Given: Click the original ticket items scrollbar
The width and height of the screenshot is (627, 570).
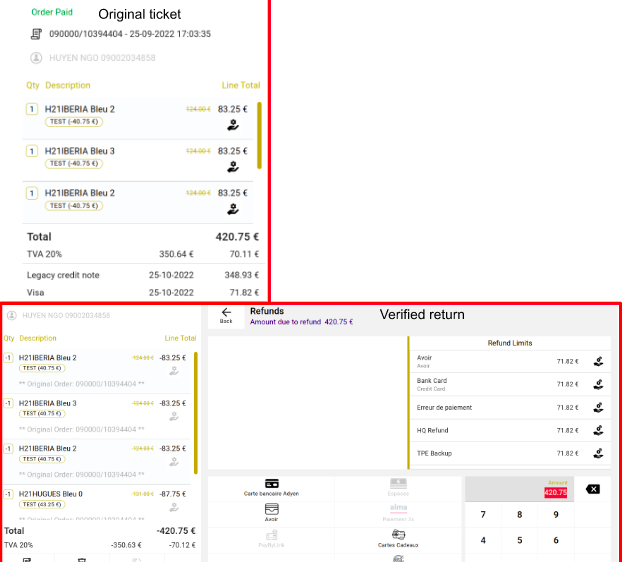Looking at the screenshot, I should pyautogui.click(x=259, y=135).
